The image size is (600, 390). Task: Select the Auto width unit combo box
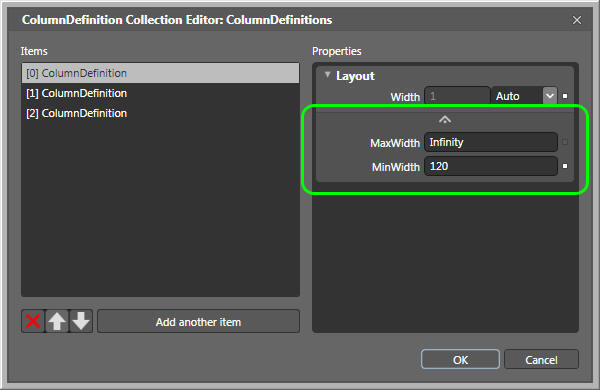(x=524, y=96)
